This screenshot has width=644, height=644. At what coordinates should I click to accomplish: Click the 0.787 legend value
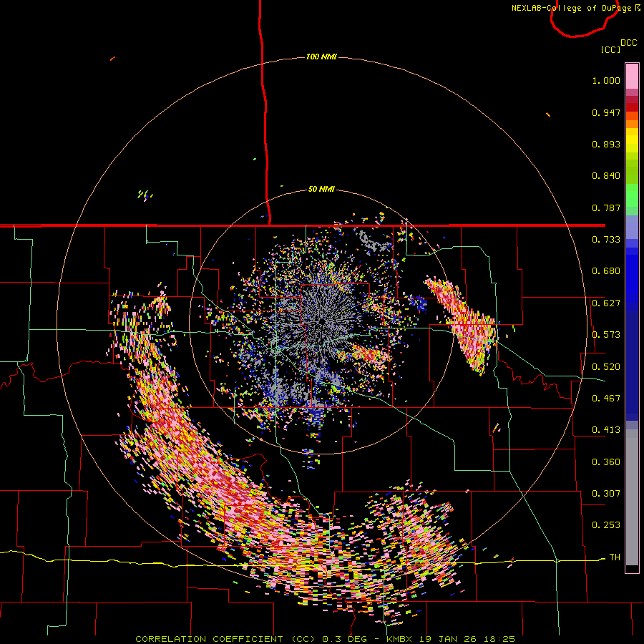pyautogui.click(x=606, y=208)
